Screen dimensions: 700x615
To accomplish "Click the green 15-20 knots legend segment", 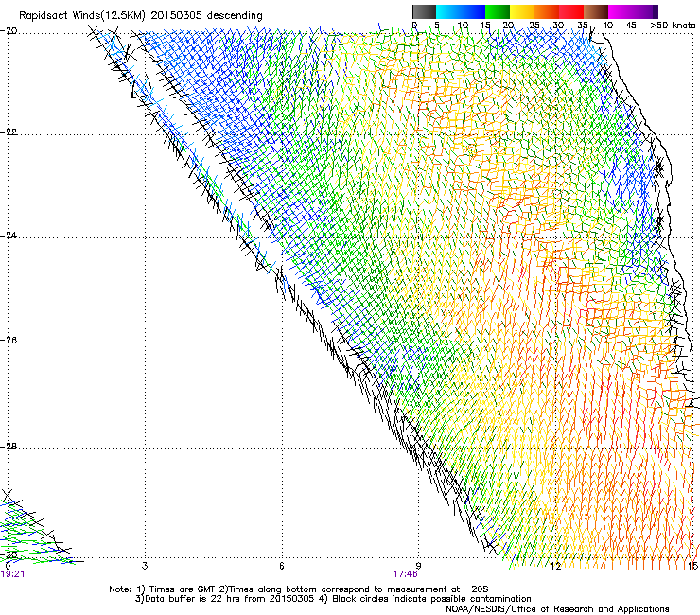I will [498, 11].
